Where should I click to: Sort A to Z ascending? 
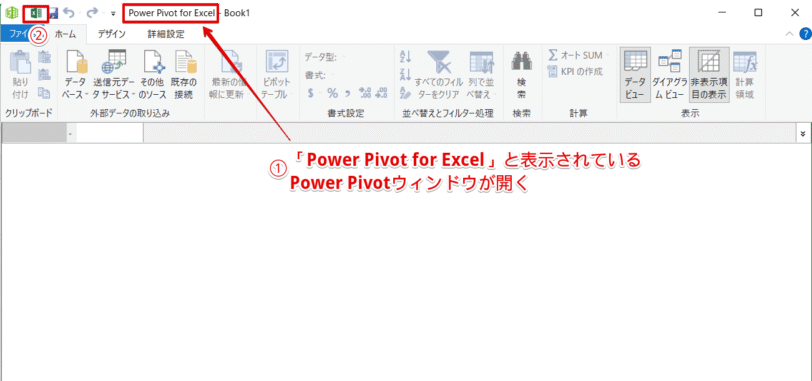point(405,56)
